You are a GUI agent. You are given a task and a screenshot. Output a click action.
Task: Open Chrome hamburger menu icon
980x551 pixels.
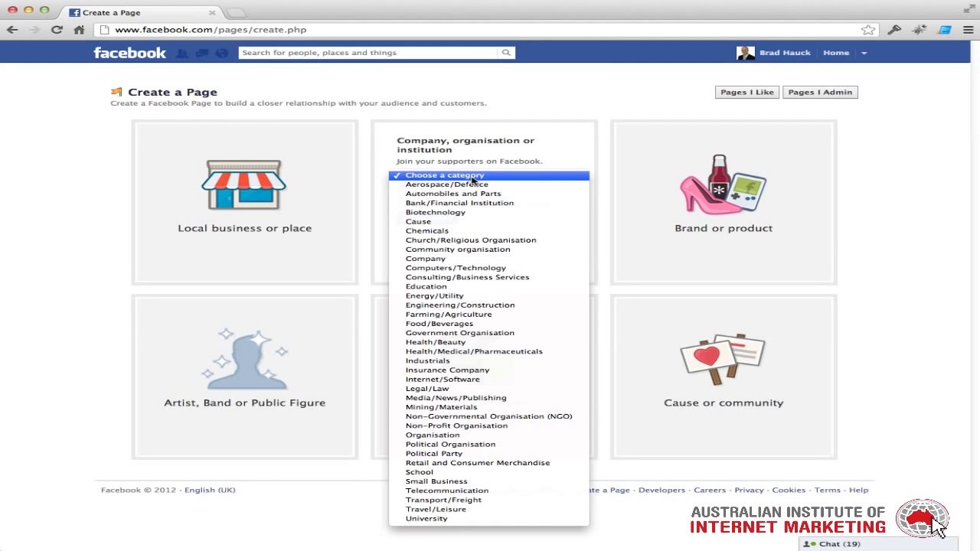click(x=969, y=30)
